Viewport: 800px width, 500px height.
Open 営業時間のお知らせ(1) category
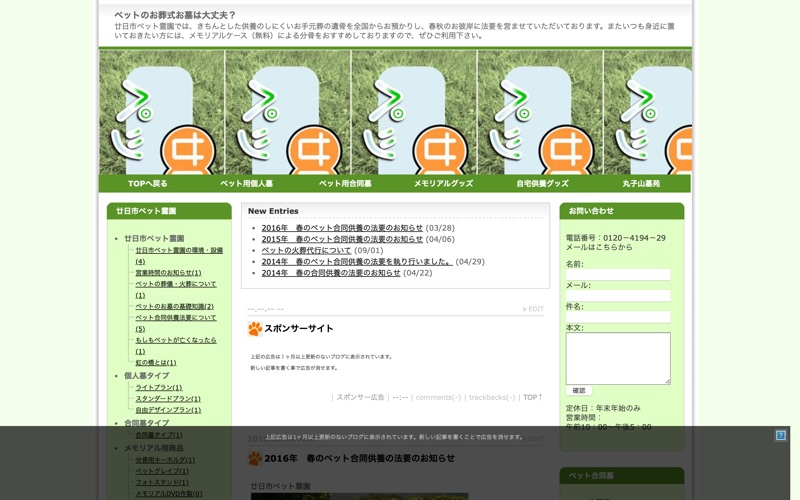tap(168, 273)
